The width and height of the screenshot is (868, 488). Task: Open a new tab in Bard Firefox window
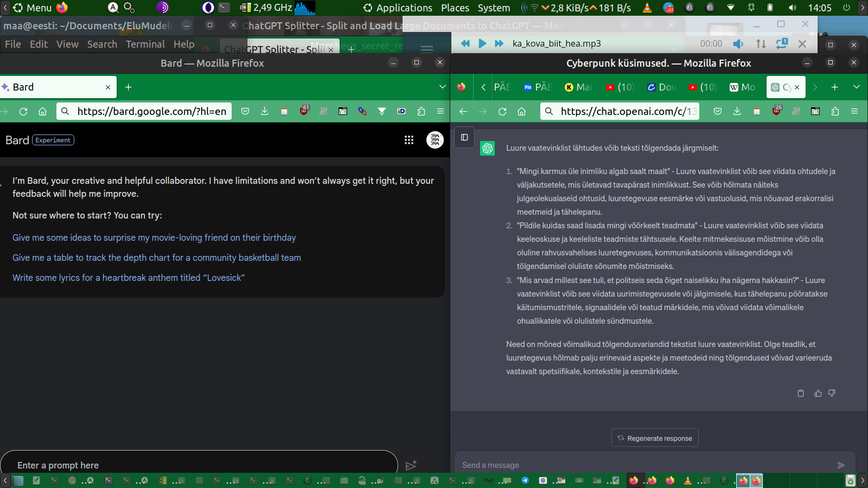pos(129,87)
